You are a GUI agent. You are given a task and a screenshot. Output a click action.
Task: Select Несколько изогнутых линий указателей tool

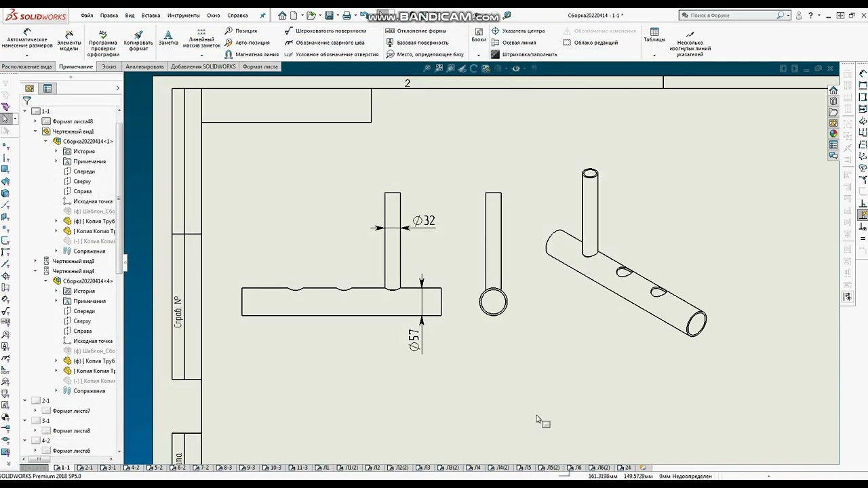point(690,43)
